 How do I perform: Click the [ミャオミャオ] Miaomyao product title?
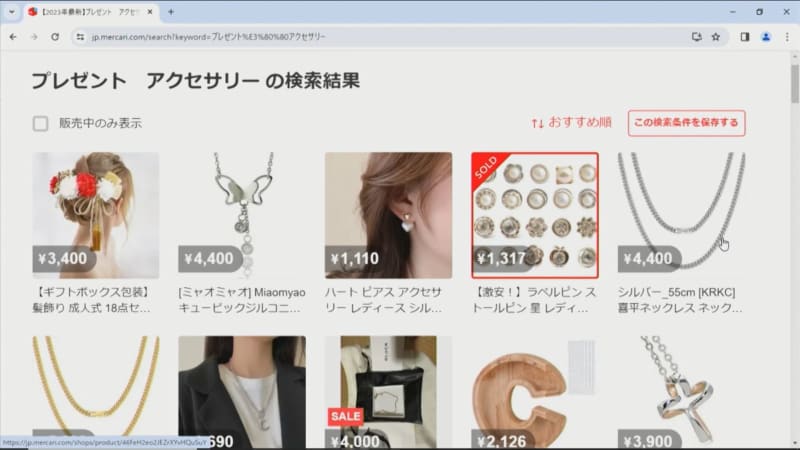(x=242, y=300)
